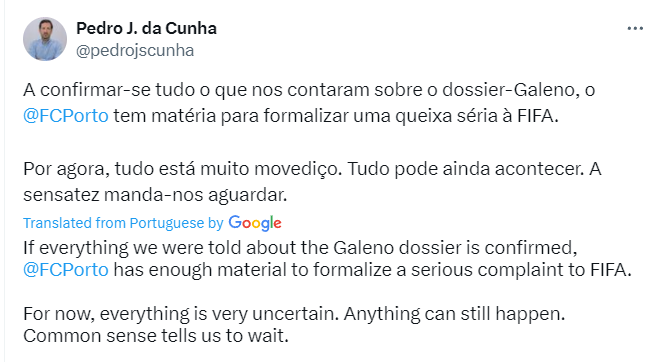Click the Google logo in translation credit

[255, 223]
